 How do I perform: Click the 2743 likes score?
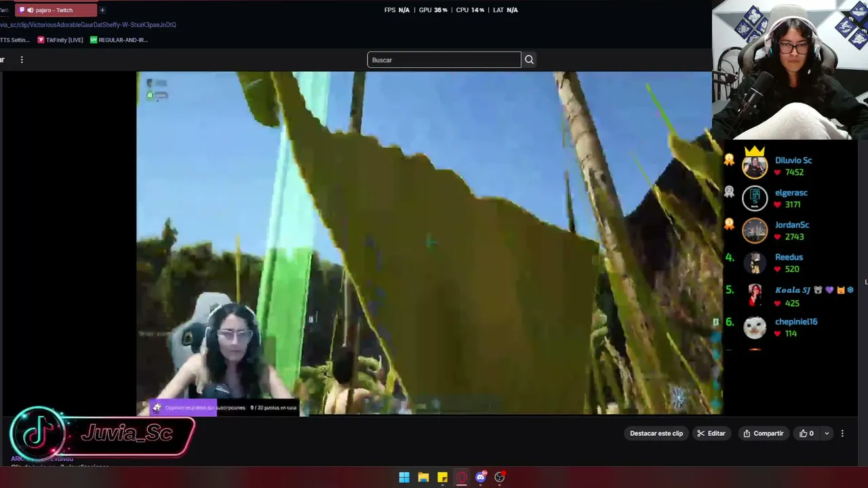coord(794,237)
